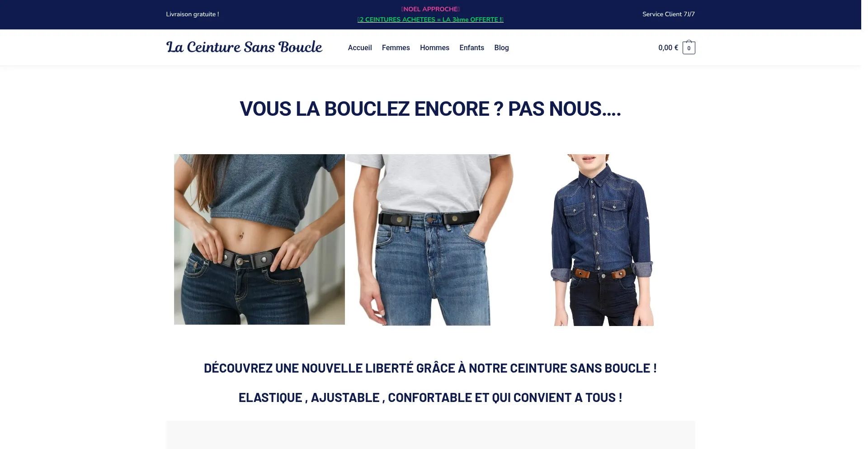Go to the Accueil menu item

360,47
